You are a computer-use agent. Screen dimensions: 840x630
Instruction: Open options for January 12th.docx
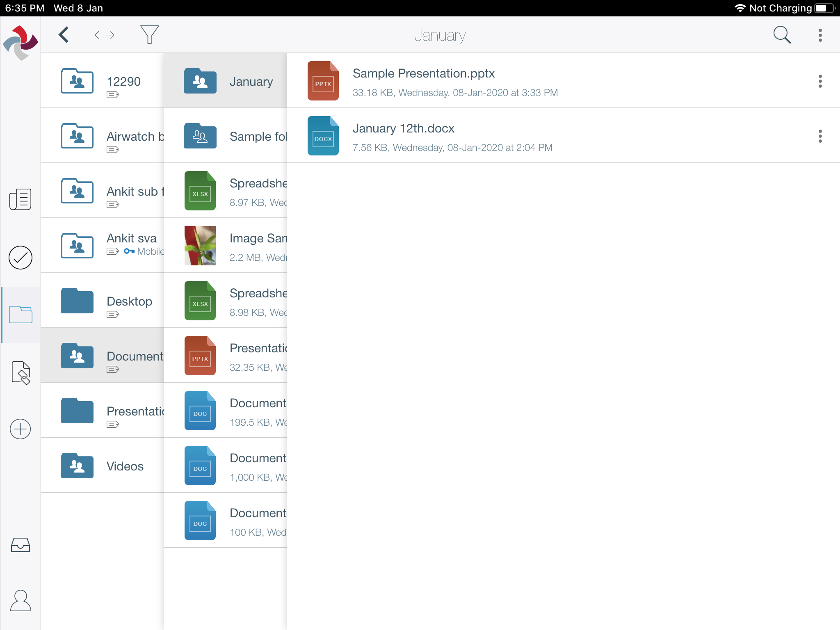pos(820,136)
